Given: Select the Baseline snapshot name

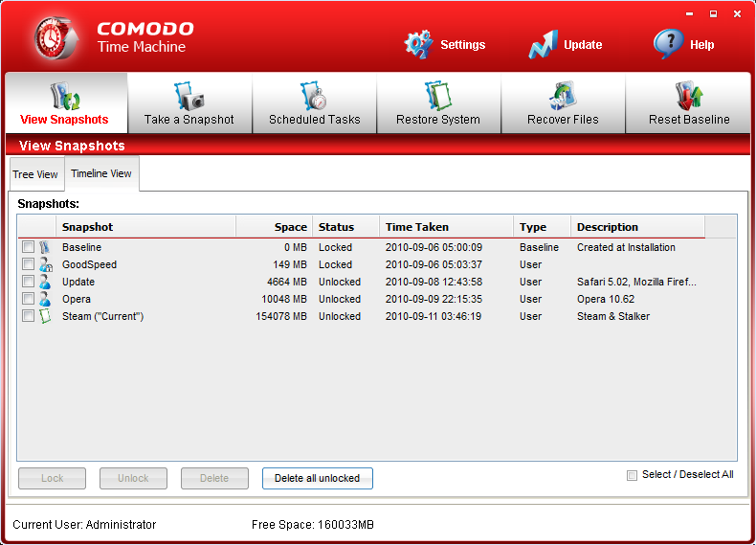Looking at the screenshot, I should (81, 247).
